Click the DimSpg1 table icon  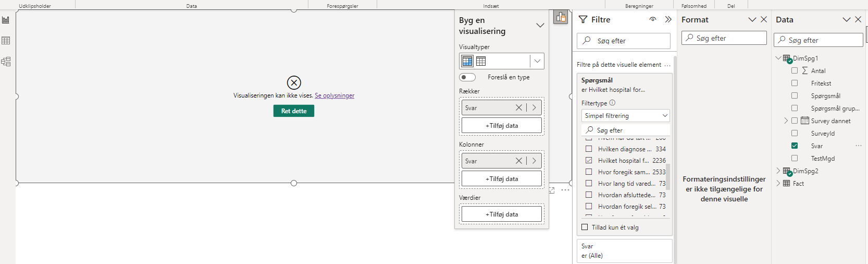(787, 58)
